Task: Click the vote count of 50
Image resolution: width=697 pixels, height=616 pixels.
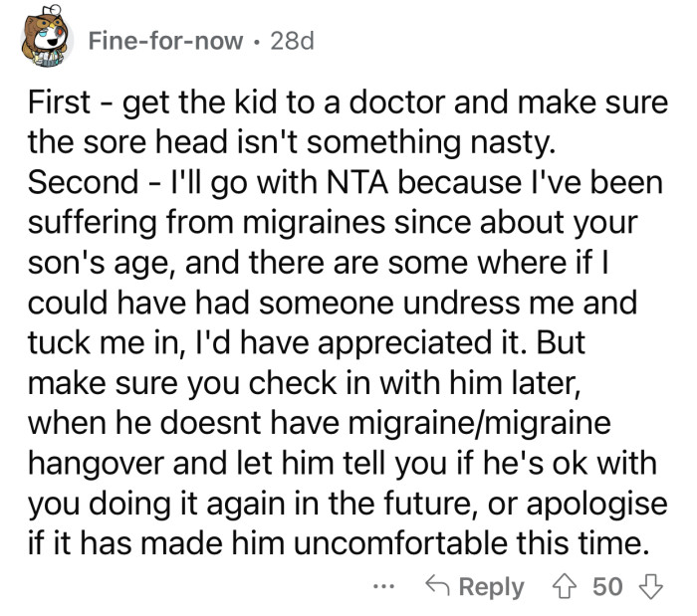Action: click(x=608, y=587)
